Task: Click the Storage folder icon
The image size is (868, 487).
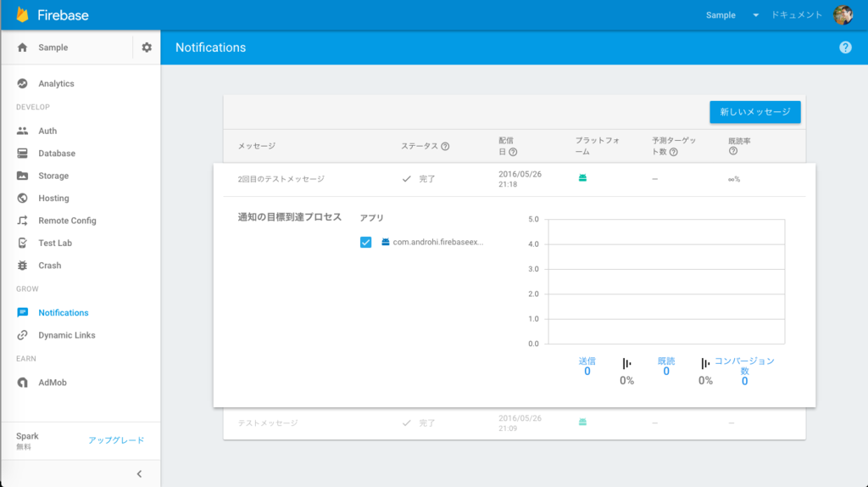Action: pos(22,176)
